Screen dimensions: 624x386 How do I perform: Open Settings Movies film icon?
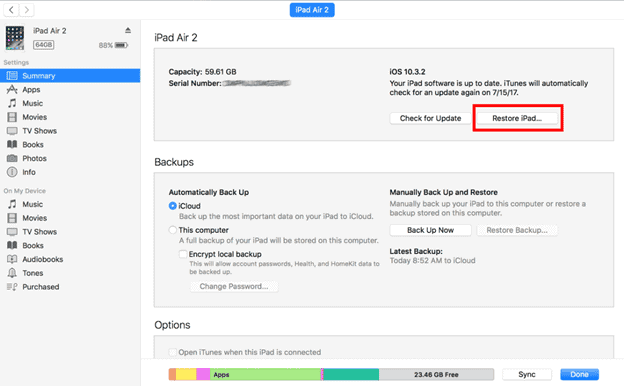12,117
